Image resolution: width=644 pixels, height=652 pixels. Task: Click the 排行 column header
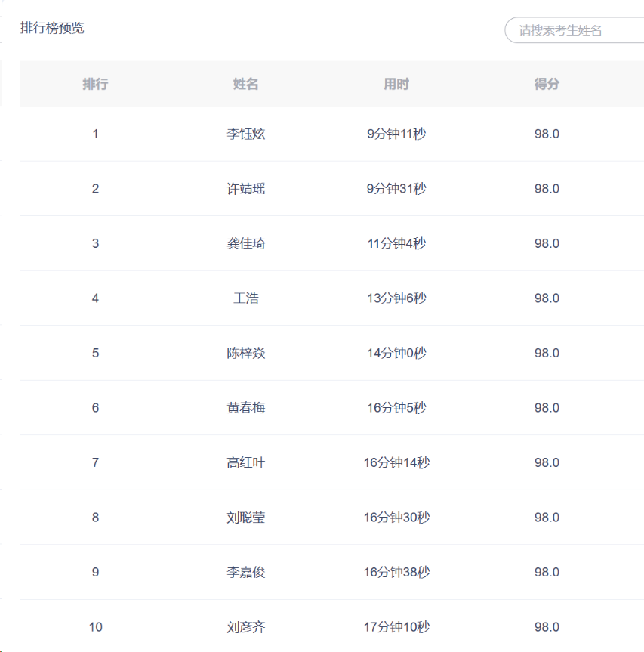(x=95, y=84)
